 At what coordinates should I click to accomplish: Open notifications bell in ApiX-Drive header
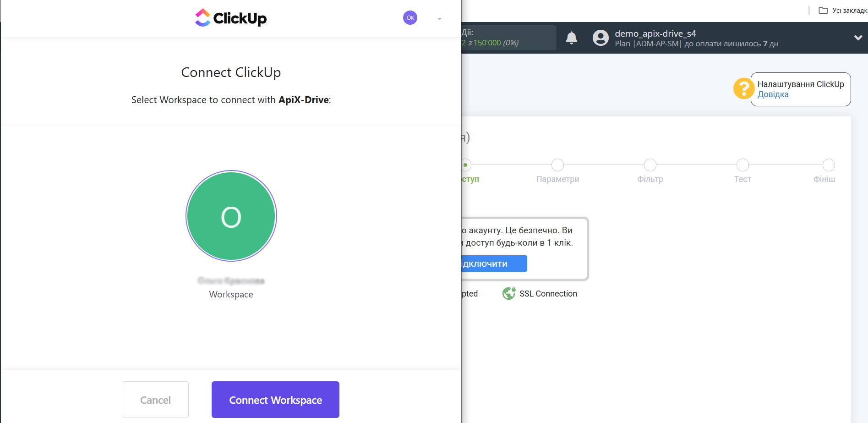tap(571, 38)
